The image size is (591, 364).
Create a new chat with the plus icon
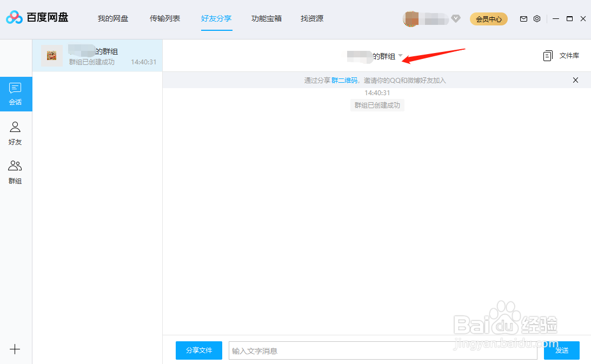[x=15, y=349]
